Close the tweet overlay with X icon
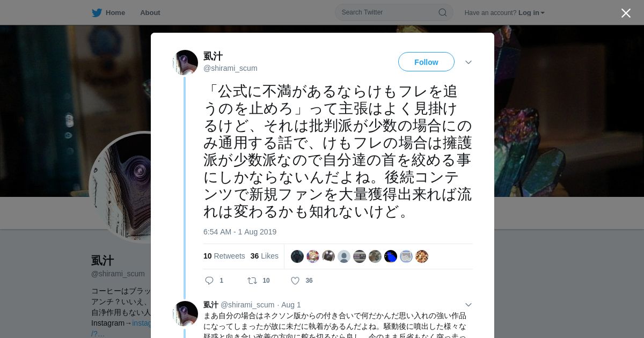Image resolution: width=644 pixels, height=338 pixels. pyautogui.click(x=626, y=13)
